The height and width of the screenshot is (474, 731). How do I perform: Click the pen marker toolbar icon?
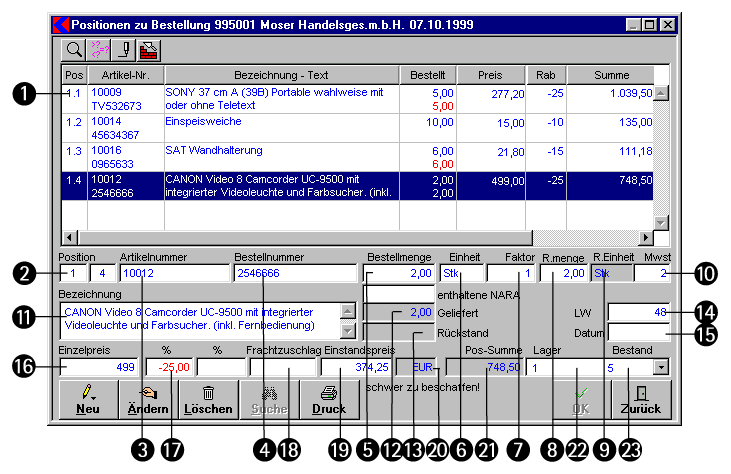pyautogui.click(x=124, y=47)
